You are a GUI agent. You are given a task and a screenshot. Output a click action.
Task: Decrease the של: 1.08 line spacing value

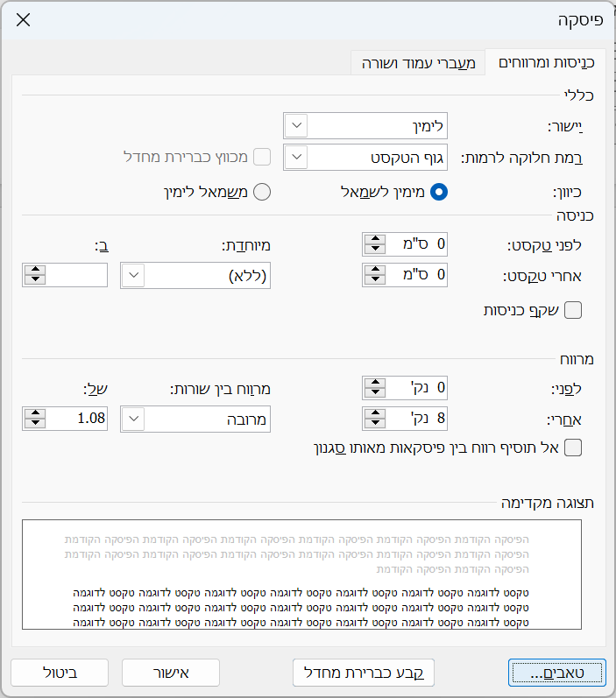35,423
